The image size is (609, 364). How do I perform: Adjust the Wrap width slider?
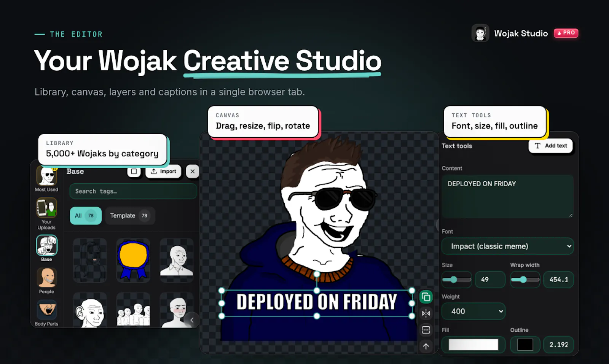click(x=525, y=280)
